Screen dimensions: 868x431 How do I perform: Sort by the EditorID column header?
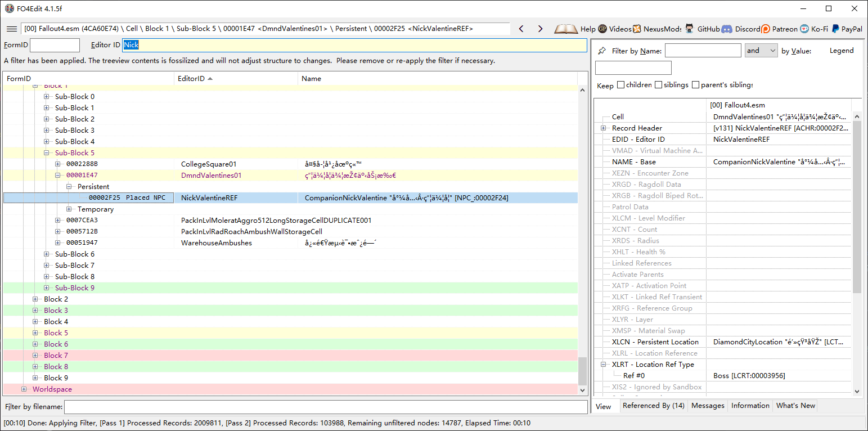236,79
